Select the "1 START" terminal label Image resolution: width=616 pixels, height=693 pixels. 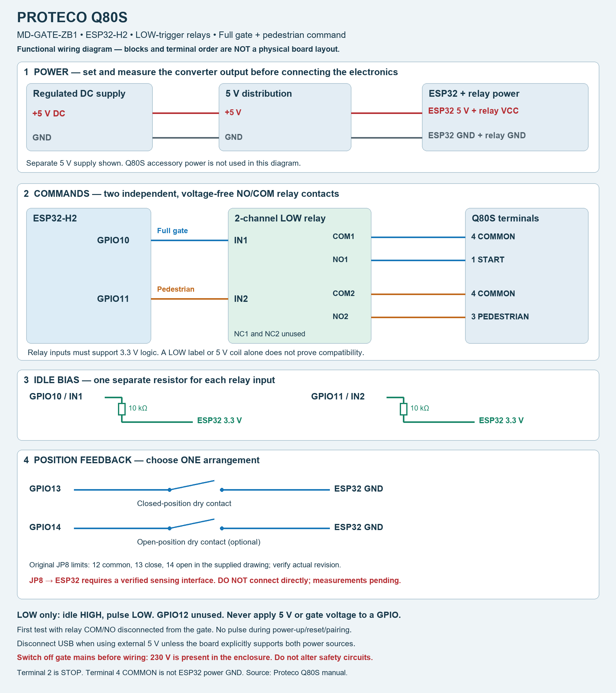pos(488,260)
